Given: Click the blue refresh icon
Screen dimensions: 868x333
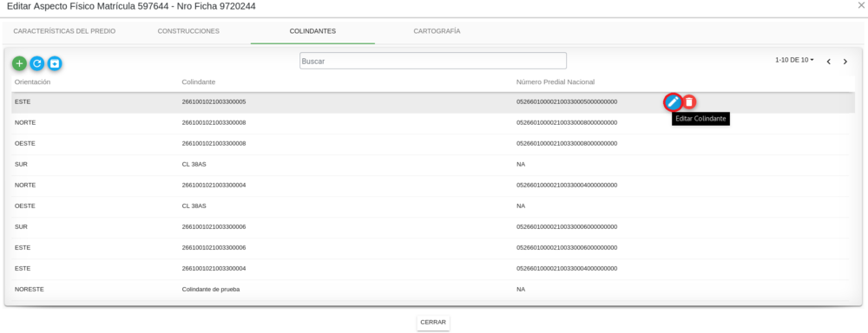Looking at the screenshot, I should coord(37,63).
